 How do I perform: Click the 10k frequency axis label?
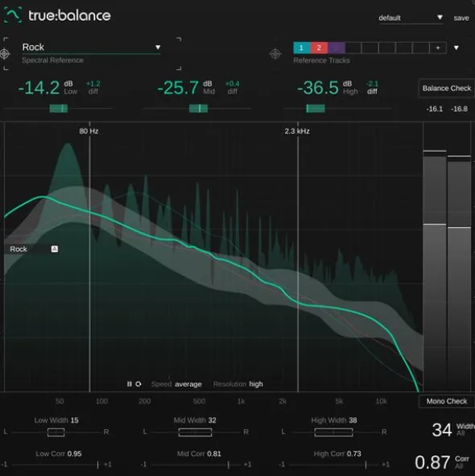coord(382,401)
